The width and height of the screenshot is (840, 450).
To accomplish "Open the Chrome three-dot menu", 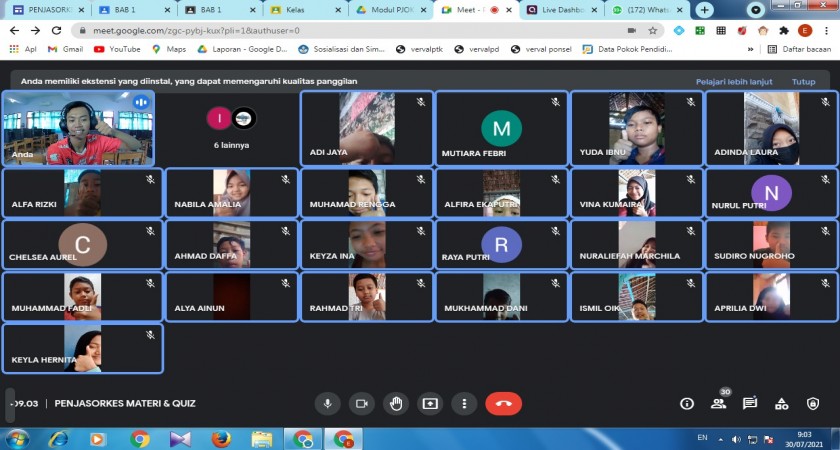I will coord(826,31).
